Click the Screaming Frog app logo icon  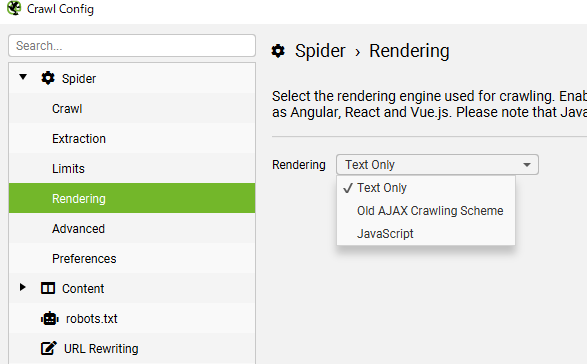point(14,8)
